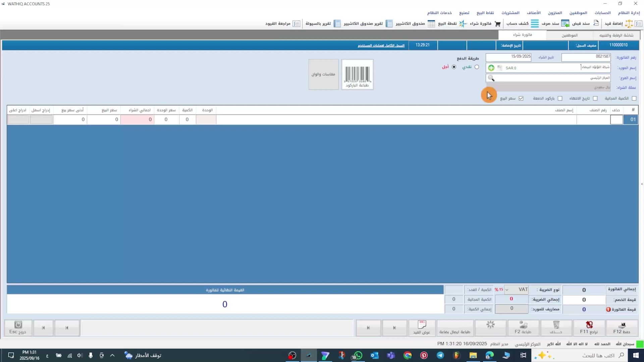The width and height of the screenshot is (644, 362).
Task: Select the أجل deferred payment radio
Action: click(454, 67)
